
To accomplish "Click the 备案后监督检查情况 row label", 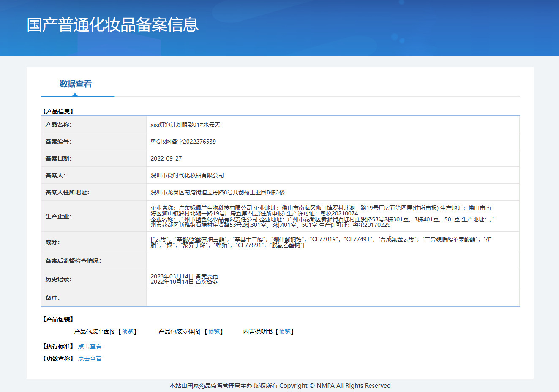I will tap(74, 261).
